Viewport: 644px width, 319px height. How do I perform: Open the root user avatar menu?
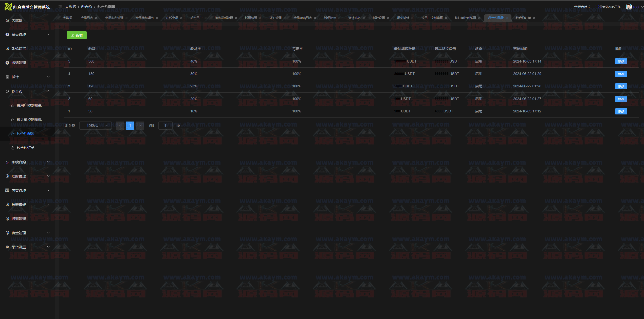[x=629, y=7]
